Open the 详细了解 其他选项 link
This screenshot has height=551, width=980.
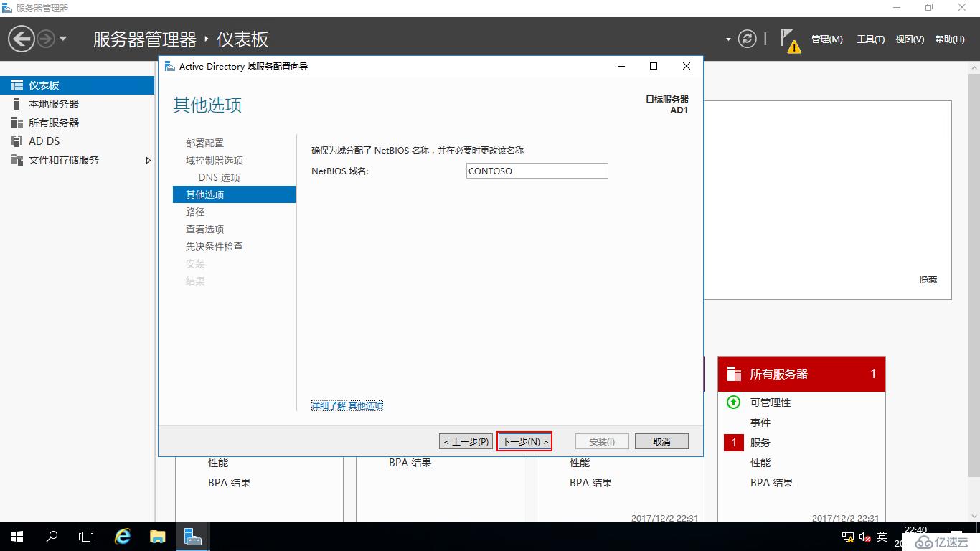pos(347,405)
